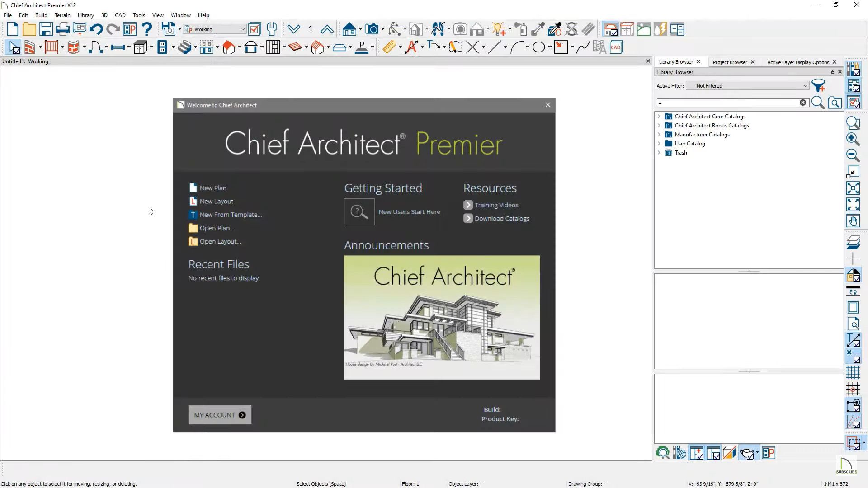Image resolution: width=868 pixels, height=488 pixels.
Task: Select the Circle CAD tool
Action: click(539, 47)
